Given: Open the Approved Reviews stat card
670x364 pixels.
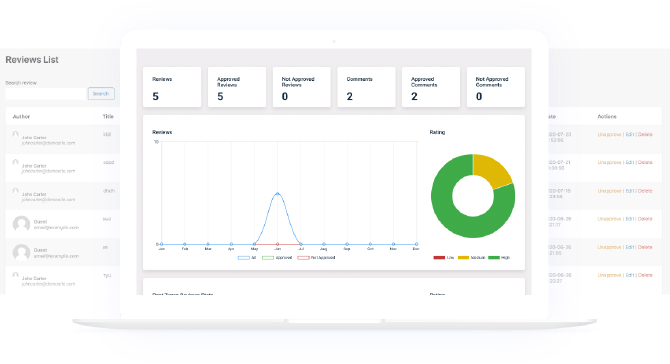Looking at the screenshot, I should (237, 87).
